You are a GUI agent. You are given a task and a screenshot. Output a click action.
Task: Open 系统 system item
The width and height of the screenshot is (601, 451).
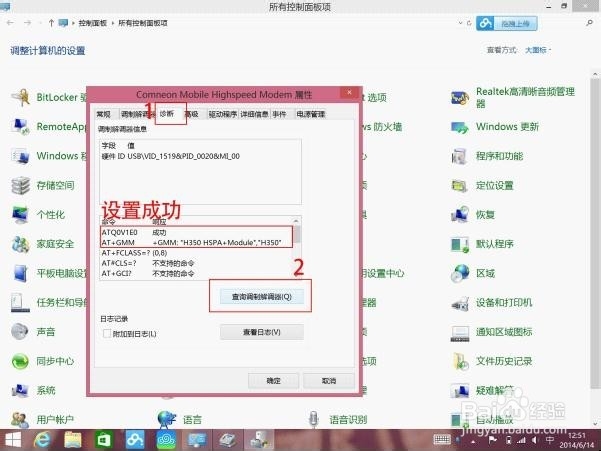click(x=34, y=390)
